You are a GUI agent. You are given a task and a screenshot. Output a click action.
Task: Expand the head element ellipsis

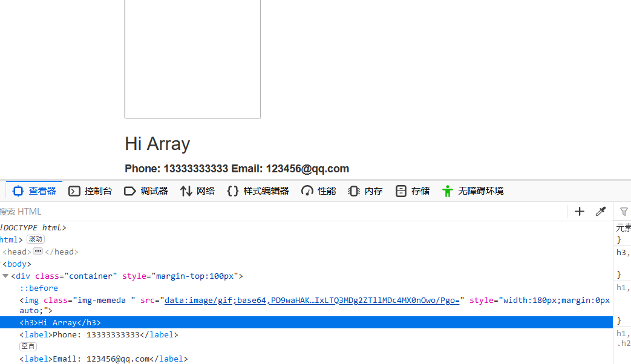pos(37,251)
